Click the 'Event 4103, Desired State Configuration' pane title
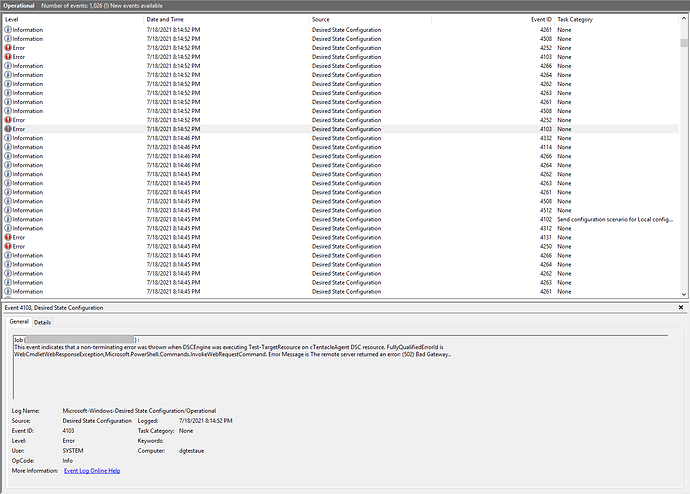 pos(54,307)
